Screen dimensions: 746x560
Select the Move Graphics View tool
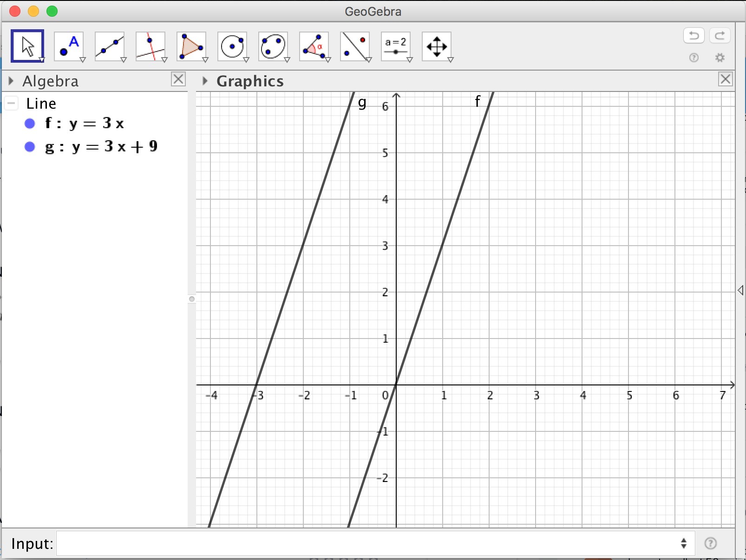tap(437, 46)
